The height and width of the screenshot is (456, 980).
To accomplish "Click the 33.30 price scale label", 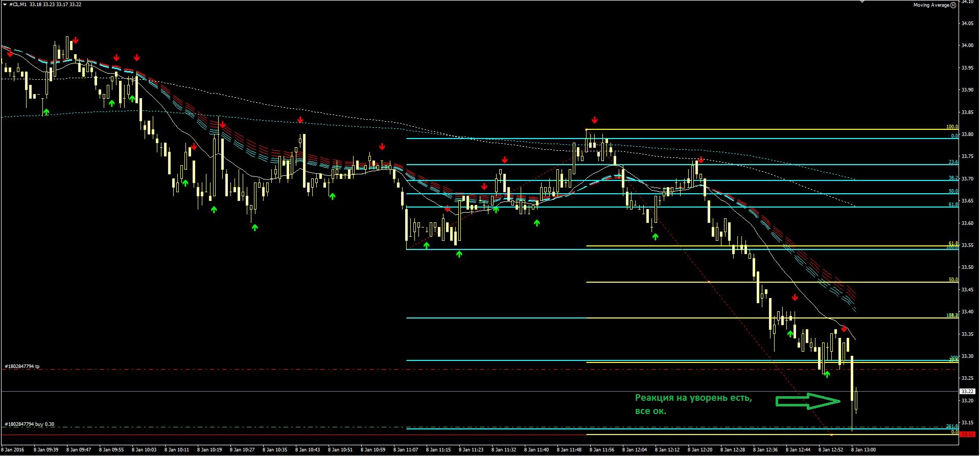I will [x=967, y=356].
